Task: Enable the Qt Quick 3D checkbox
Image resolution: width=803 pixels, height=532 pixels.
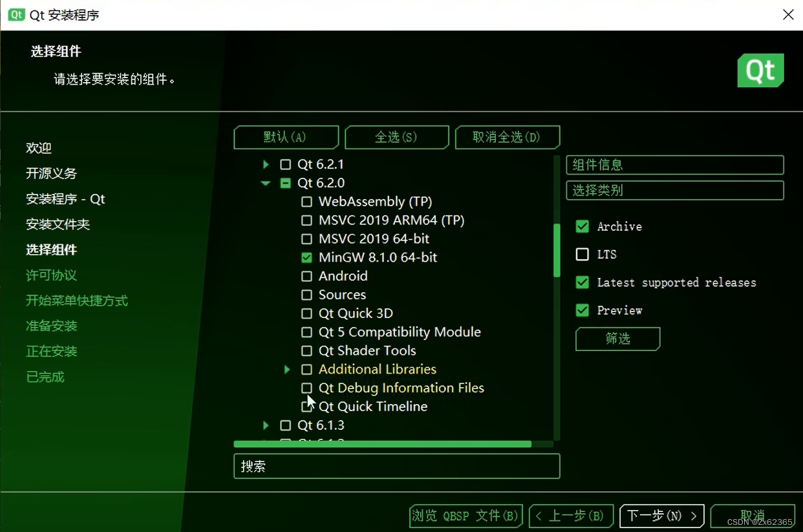Action: (x=306, y=314)
